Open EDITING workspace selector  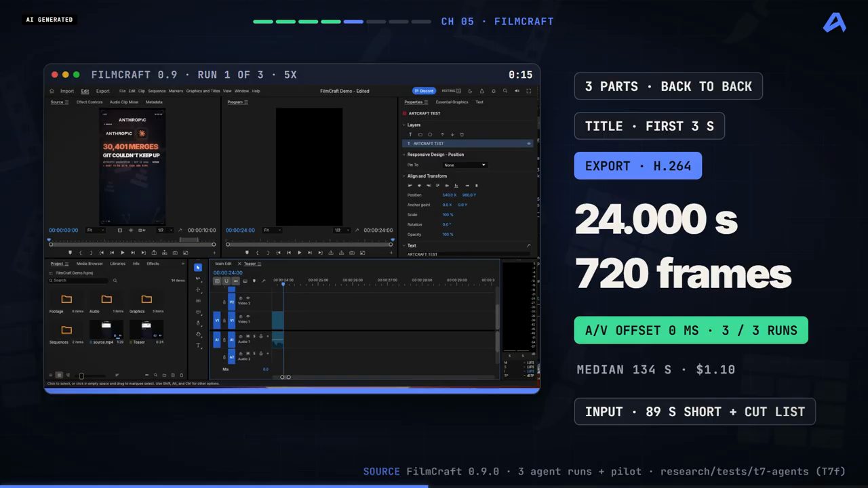[x=451, y=91]
